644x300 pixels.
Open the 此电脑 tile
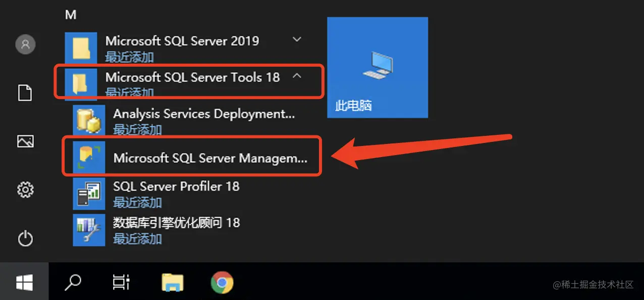(x=378, y=68)
